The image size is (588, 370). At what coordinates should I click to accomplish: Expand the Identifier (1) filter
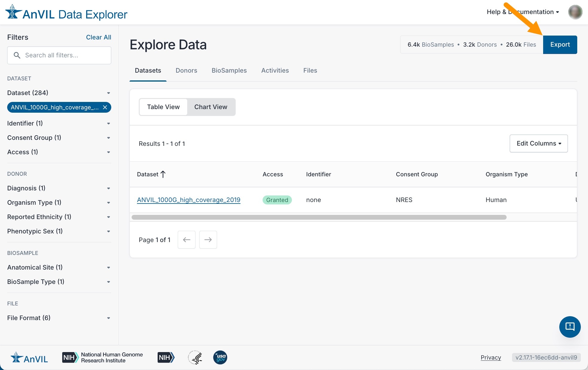59,123
